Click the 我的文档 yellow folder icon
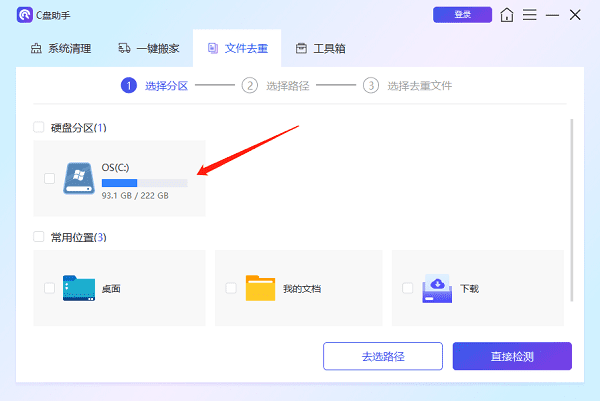 (261, 288)
